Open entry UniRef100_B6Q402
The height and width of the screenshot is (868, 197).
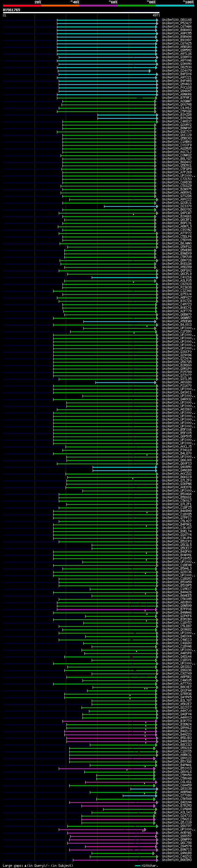(176, 162)
